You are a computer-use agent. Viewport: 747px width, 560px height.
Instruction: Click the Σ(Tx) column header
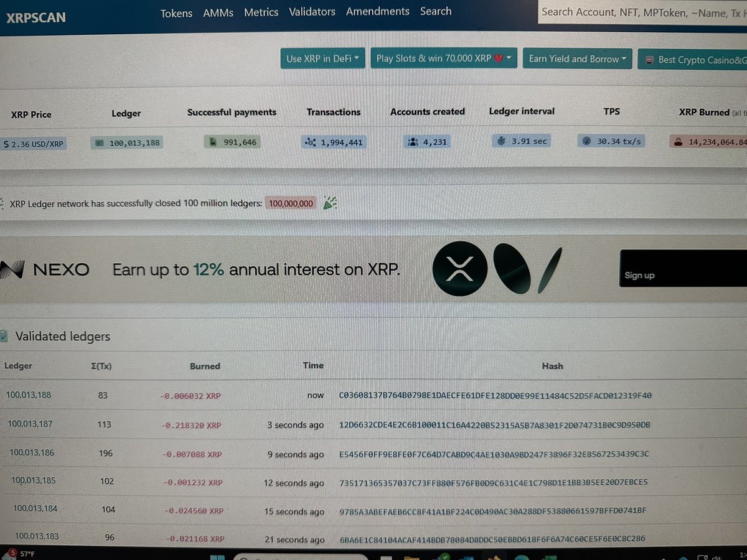(x=101, y=366)
